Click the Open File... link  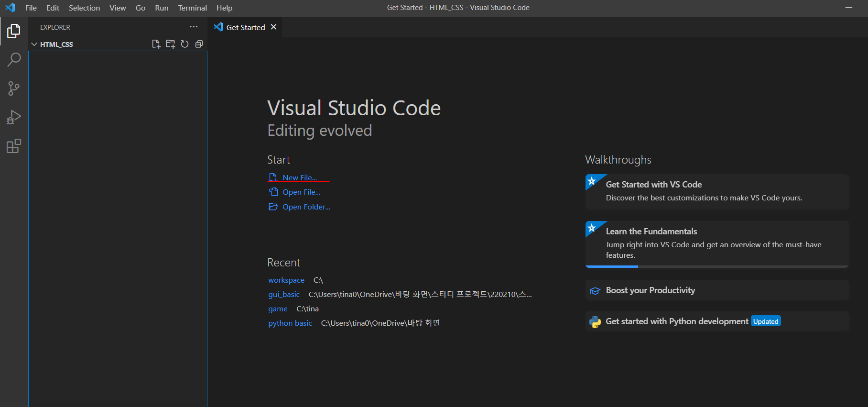click(301, 192)
